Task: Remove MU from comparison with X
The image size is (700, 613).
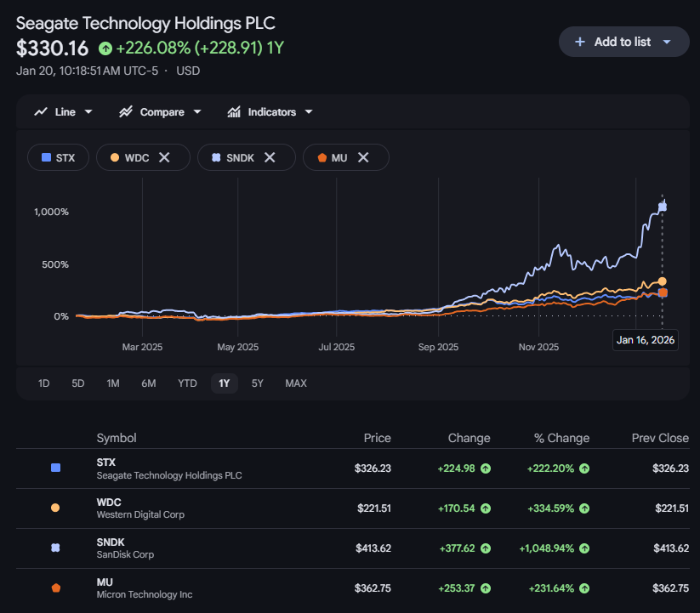Action: 363,157
